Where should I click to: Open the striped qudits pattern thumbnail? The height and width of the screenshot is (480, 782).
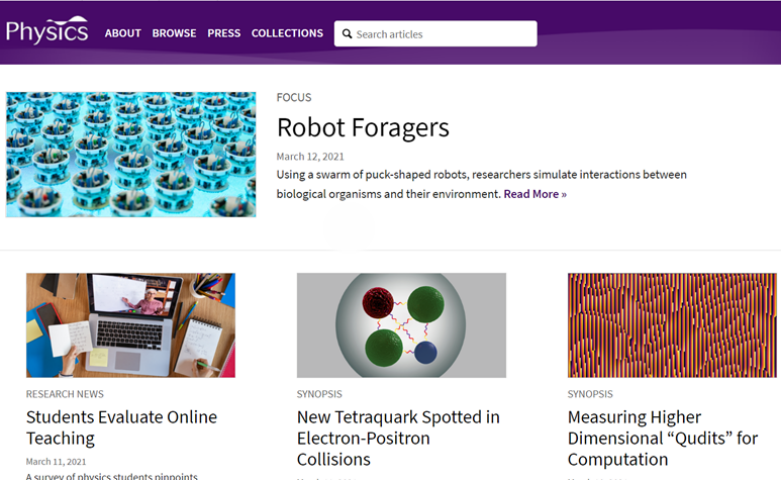(672, 325)
